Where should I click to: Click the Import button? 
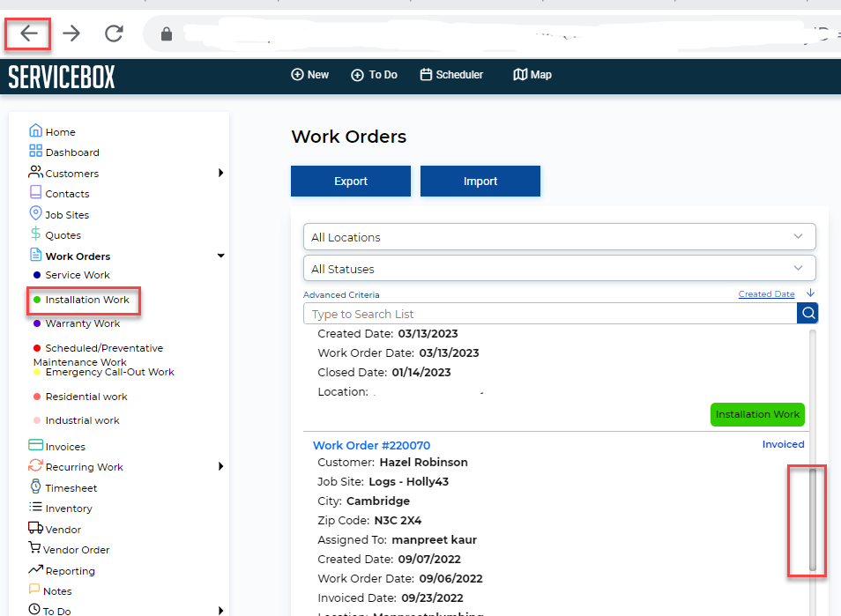[x=480, y=182]
